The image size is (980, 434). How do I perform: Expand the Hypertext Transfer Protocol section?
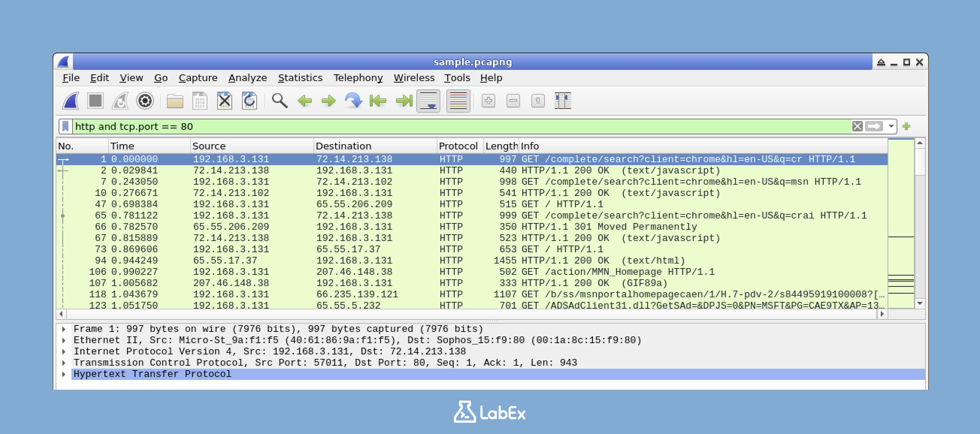click(x=64, y=374)
